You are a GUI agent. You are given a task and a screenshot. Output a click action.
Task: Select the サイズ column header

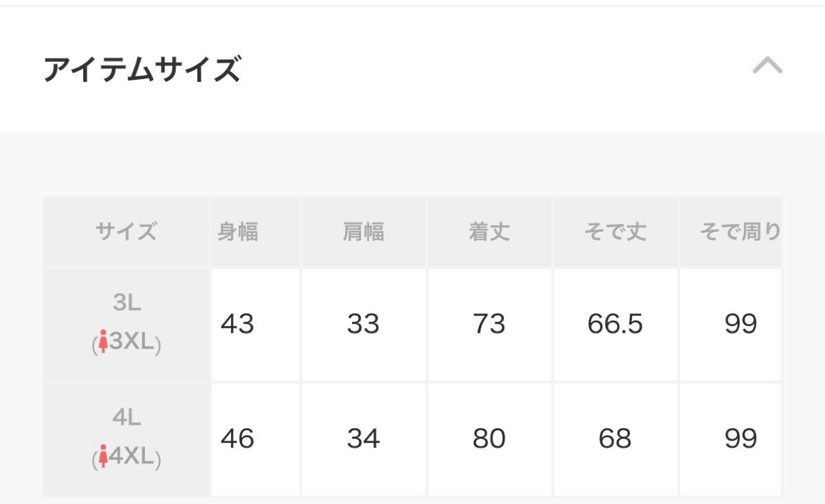(x=126, y=232)
